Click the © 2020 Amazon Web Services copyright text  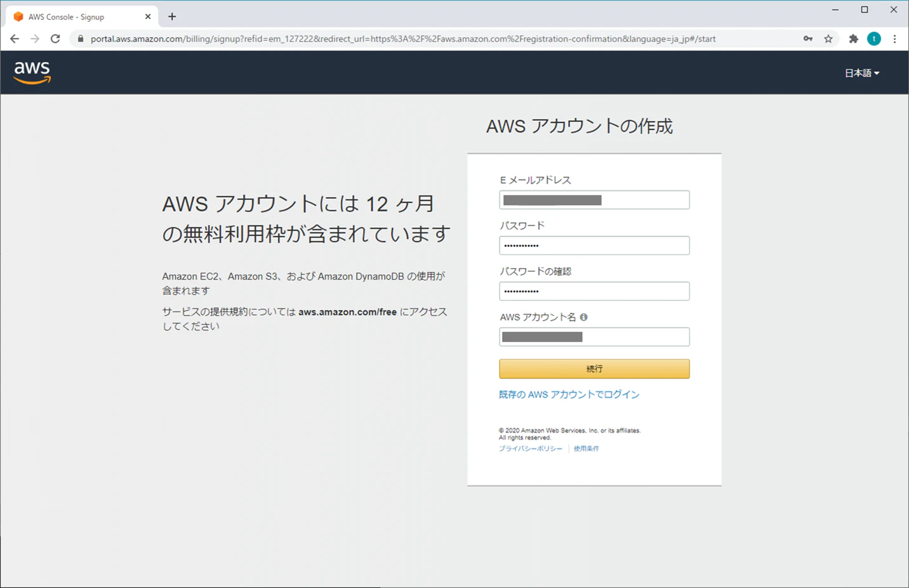pos(569,434)
